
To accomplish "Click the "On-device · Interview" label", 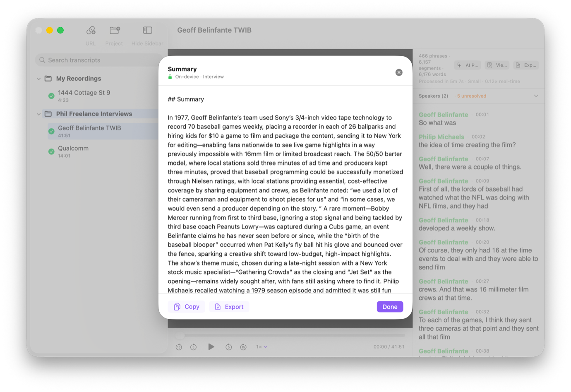I will (199, 77).
